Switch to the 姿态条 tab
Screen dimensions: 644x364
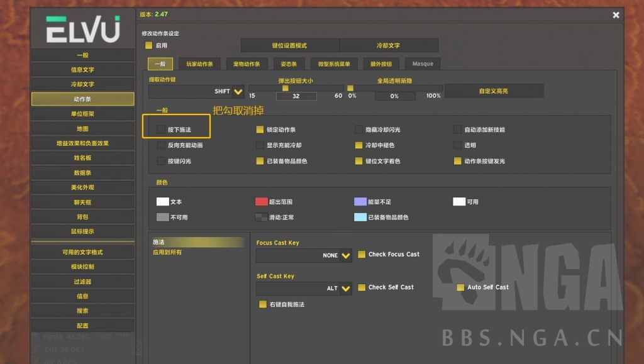click(x=289, y=63)
